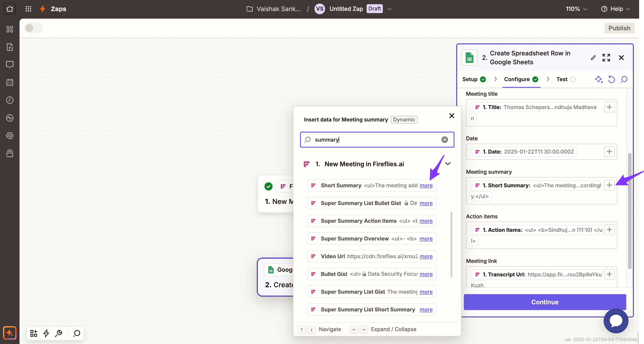Open the sidebar dashboard tiles icon

[10, 29]
